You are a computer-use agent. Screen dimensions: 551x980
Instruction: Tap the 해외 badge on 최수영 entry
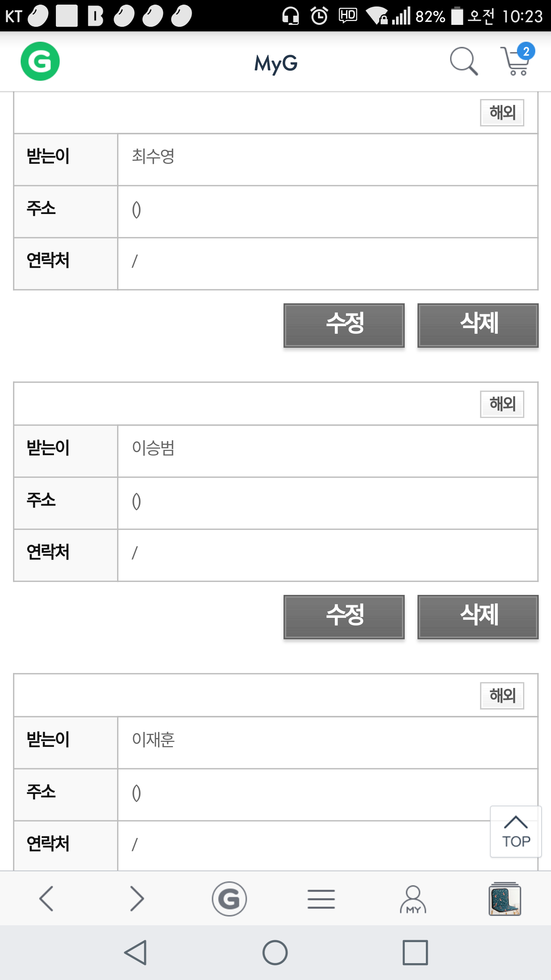pos(502,113)
